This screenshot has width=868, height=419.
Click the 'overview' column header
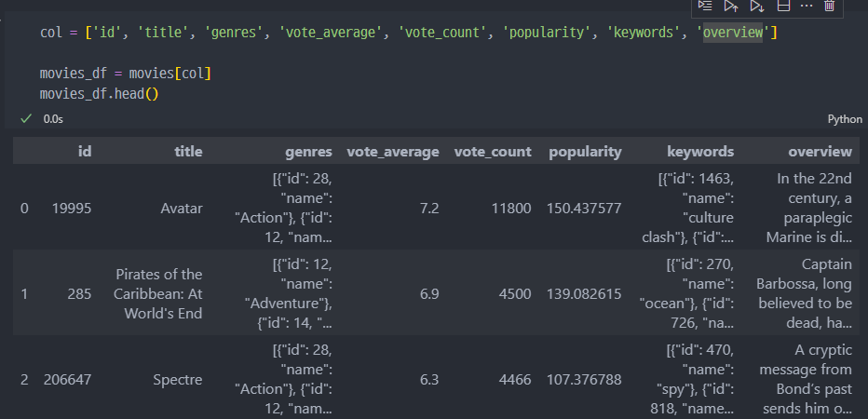click(x=820, y=151)
